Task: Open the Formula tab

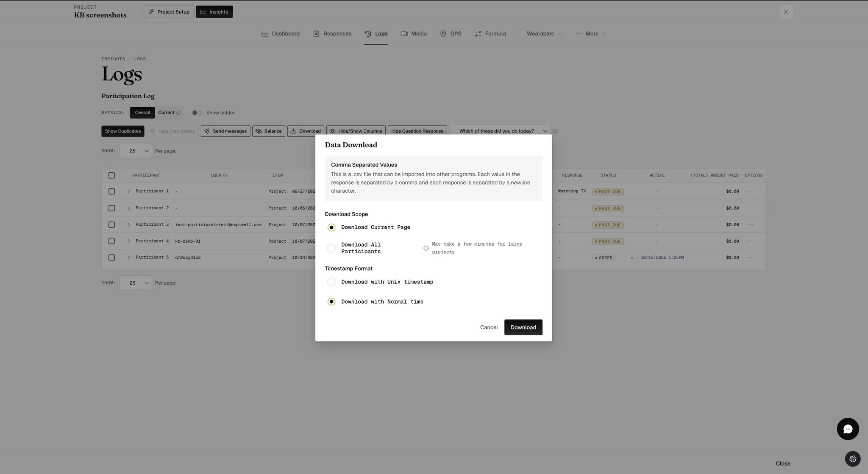Action: [x=490, y=34]
